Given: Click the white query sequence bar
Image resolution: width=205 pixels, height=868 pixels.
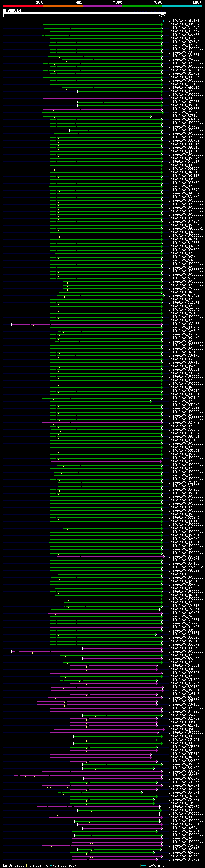Looking at the screenshot, I should [x=85, y=13].
